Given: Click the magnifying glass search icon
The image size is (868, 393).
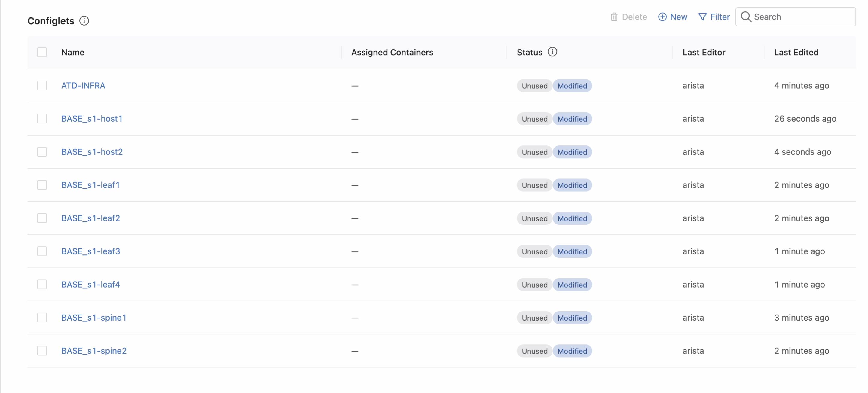Looking at the screenshot, I should (x=746, y=17).
